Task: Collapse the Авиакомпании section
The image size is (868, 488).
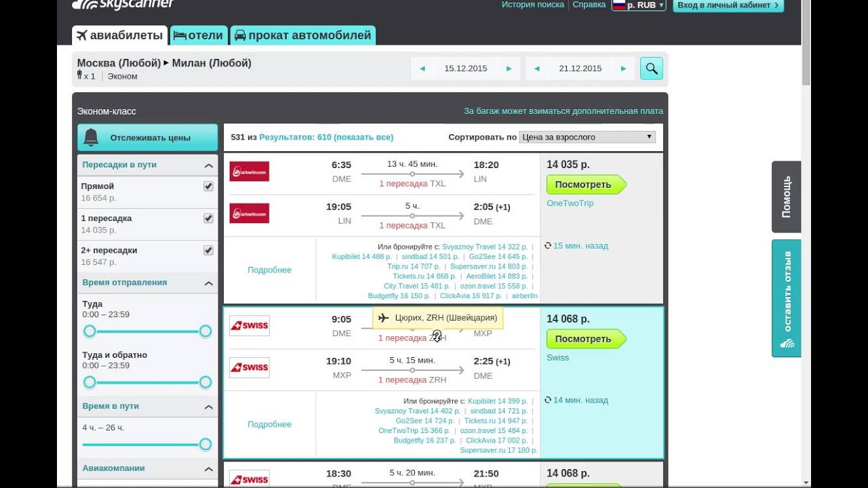Action: point(209,469)
